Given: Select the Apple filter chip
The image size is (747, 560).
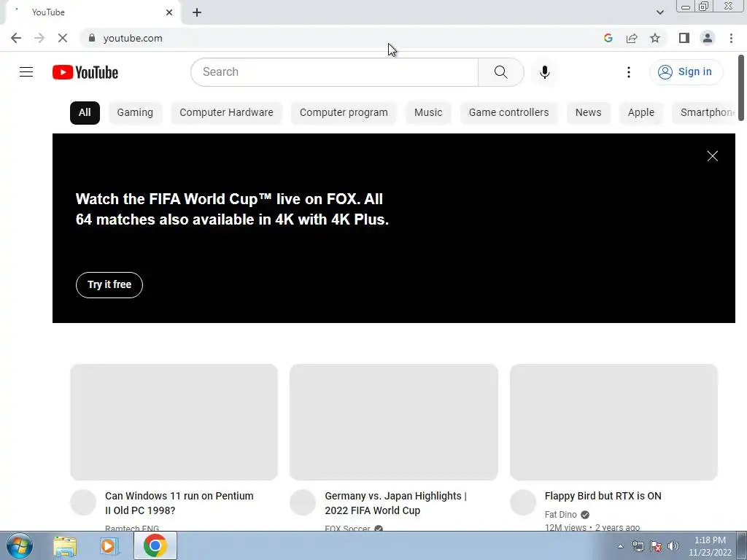Looking at the screenshot, I should click(x=640, y=113).
